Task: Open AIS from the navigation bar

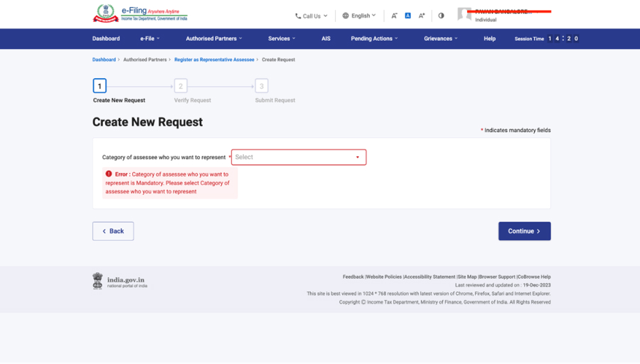Action: [326, 39]
